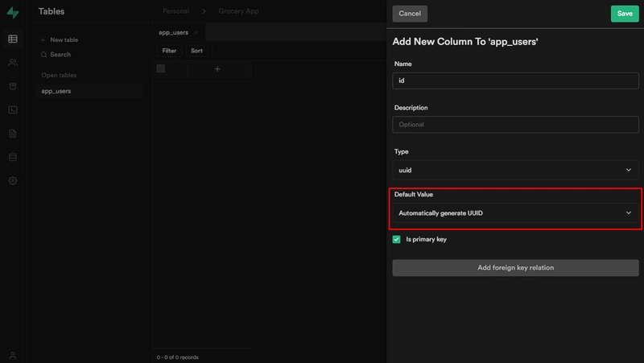Click the "Add New Column To 'app_users'" title

[x=465, y=42]
